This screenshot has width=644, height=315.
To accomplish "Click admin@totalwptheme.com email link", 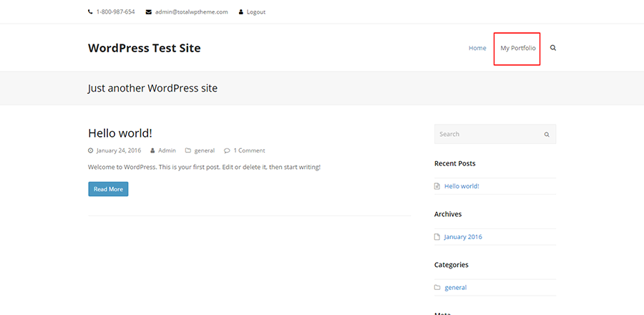I will pos(191,12).
